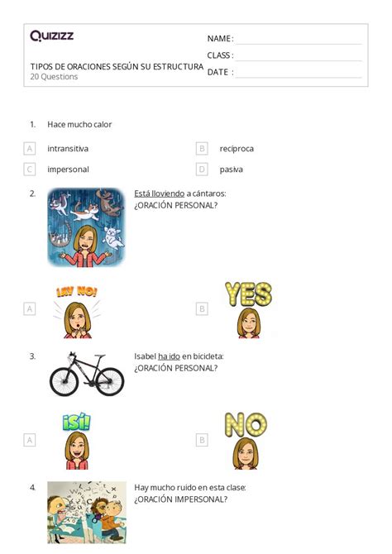This screenshot has width=392, height=554.
Task: Click the DATE blank line field
Action: click(x=299, y=73)
